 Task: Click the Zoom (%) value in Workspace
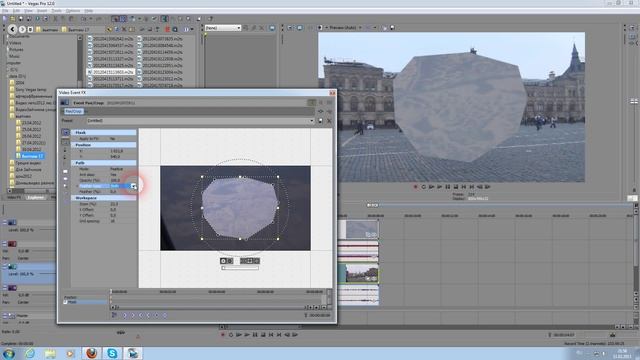pyautogui.click(x=122, y=204)
